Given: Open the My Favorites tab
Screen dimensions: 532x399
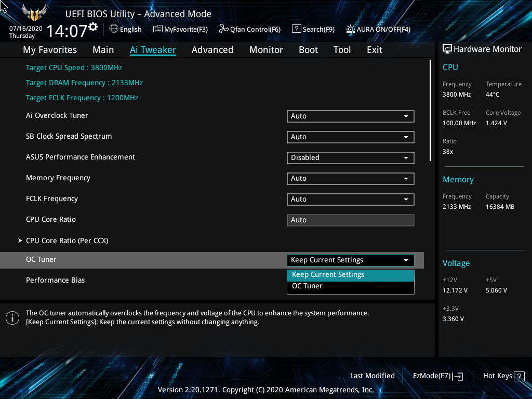Looking at the screenshot, I should [x=50, y=50].
